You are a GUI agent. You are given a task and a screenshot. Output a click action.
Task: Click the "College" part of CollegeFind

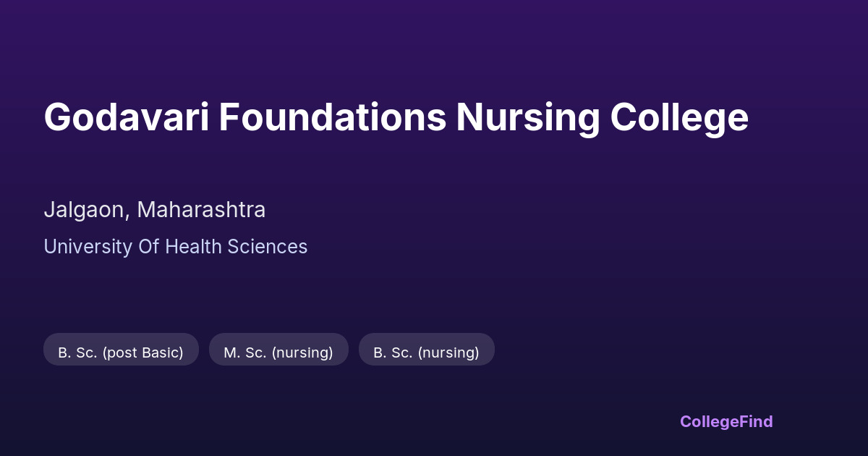pyautogui.click(x=710, y=421)
